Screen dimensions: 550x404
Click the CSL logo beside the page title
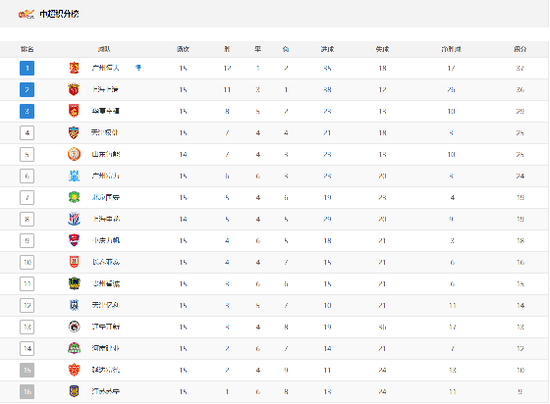(26, 14)
